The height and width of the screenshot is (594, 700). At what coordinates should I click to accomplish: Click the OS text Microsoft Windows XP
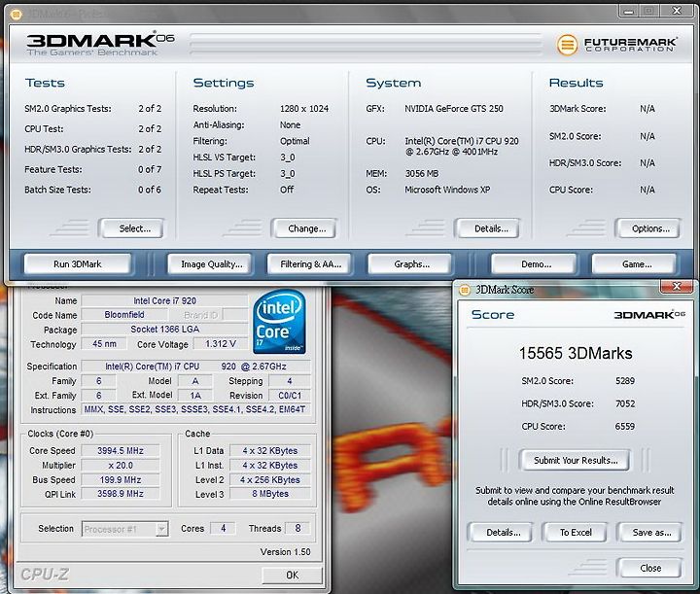[x=447, y=190]
